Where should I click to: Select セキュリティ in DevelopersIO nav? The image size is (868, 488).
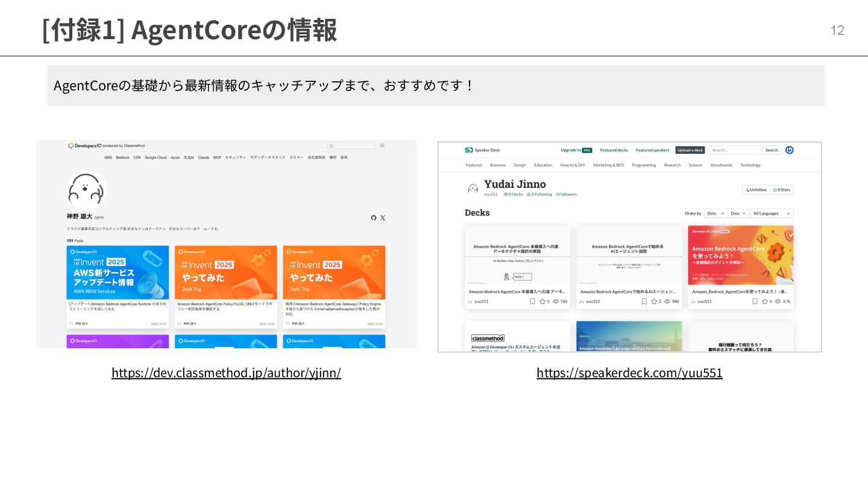point(236,157)
